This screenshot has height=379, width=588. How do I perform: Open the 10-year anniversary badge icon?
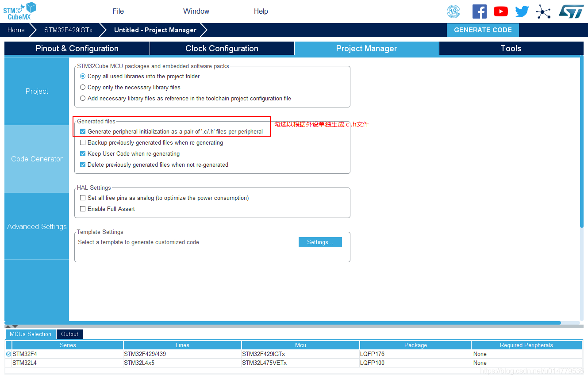[x=453, y=11]
